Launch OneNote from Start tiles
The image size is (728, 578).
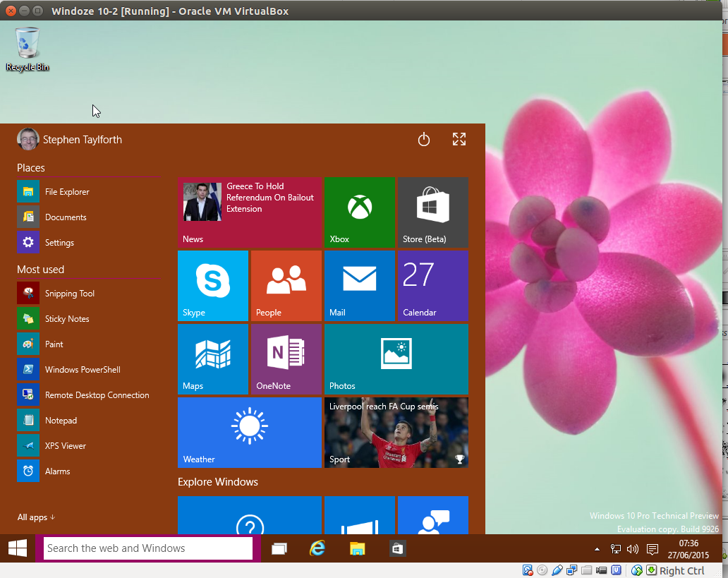(286, 359)
